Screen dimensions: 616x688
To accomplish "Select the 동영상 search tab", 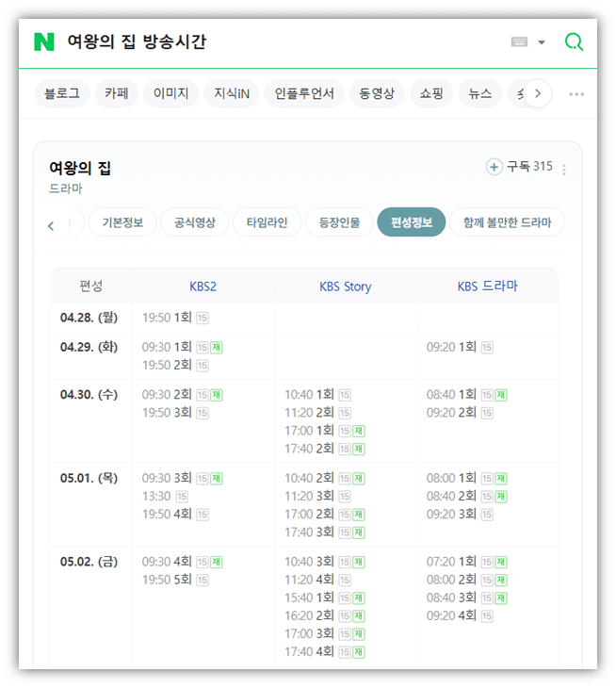I will pyautogui.click(x=377, y=93).
